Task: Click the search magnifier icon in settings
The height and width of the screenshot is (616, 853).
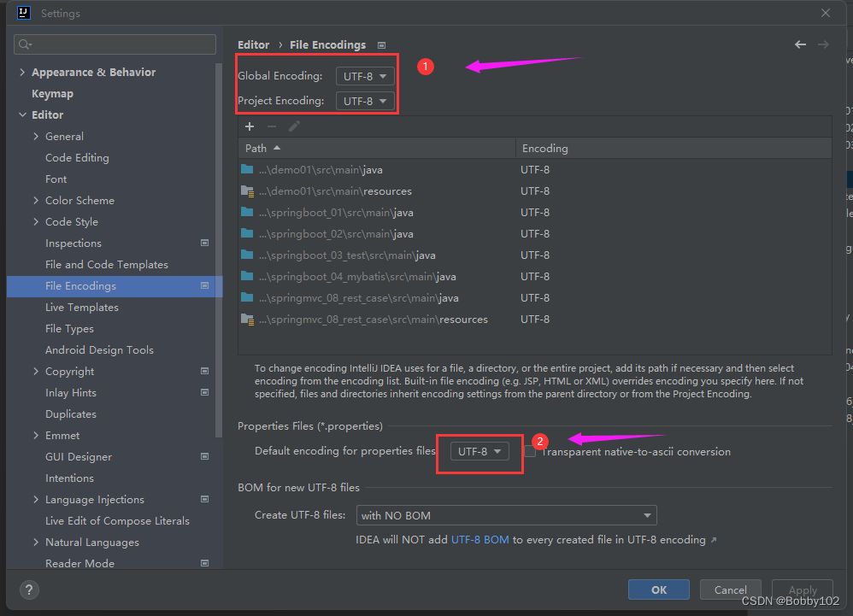Action: click(25, 44)
